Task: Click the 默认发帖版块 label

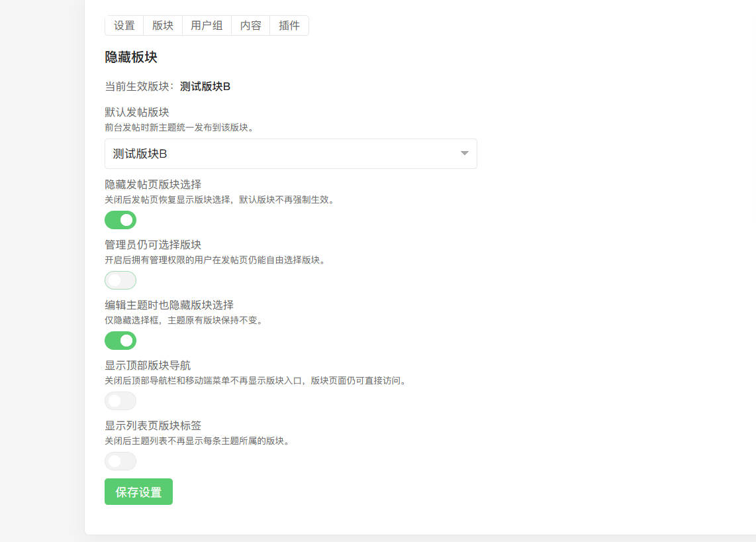Action: point(137,113)
